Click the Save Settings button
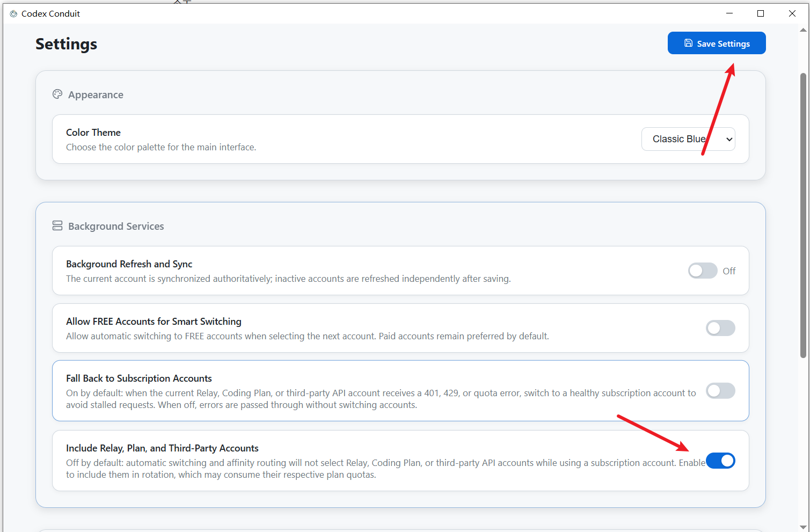The image size is (810, 532). (717, 43)
